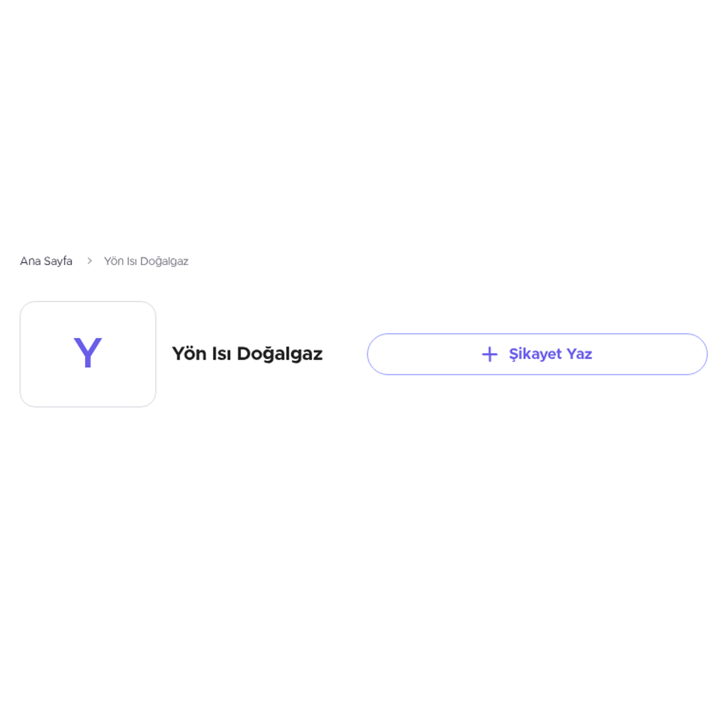Click the breadcrumb chevron separator arrow
Screen dimensions: 728x728
[89, 261]
